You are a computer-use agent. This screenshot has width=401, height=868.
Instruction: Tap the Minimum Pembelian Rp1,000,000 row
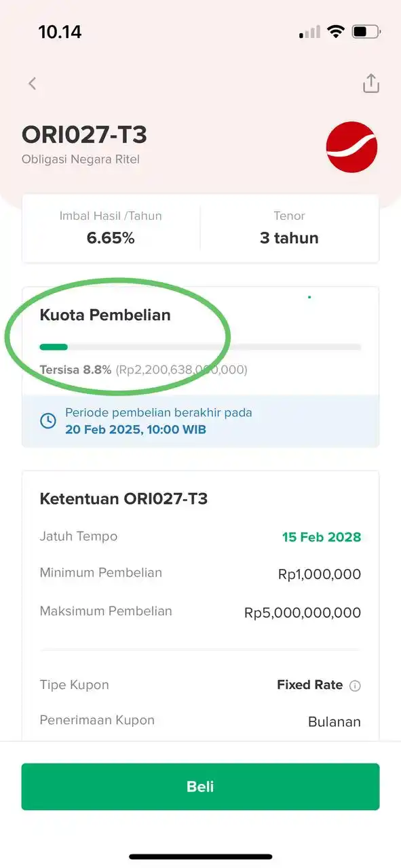click(x=200, y=574)
